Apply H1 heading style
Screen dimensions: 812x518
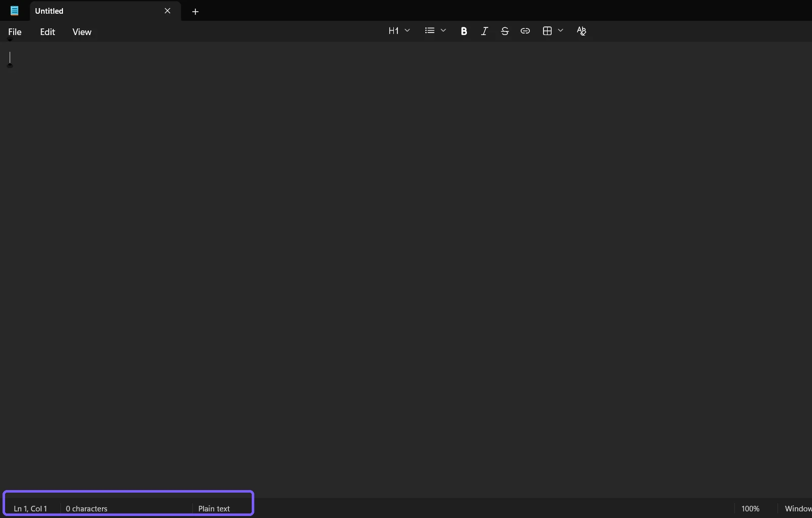(x=393, y=31)
